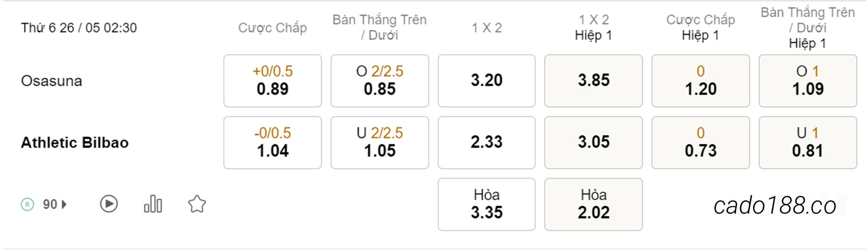This screenshot has width=868, height=251.
Task: Select Athletic Bilbao handicap -0/0.5 at 1.04
Action: click(x=273, y=143)
